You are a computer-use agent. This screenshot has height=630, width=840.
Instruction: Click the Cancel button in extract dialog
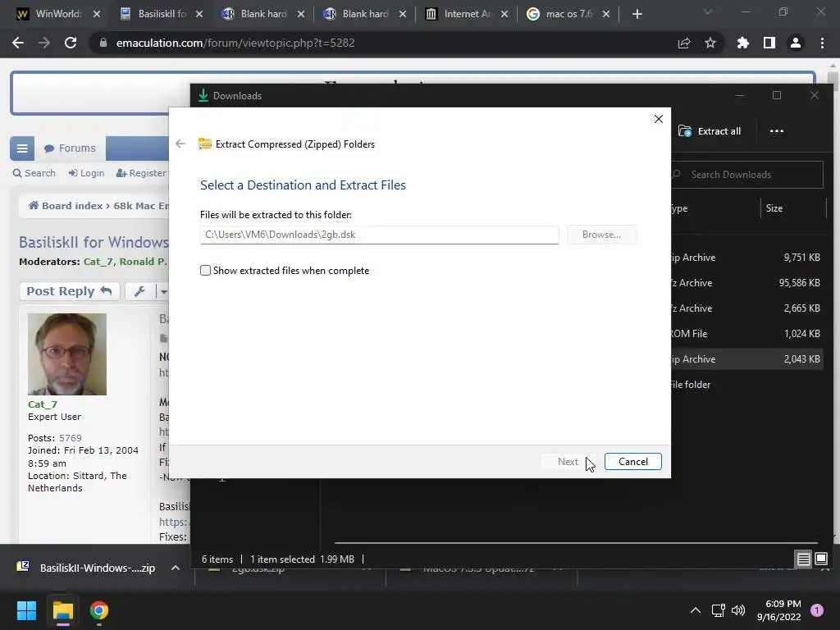coord(632,462)
